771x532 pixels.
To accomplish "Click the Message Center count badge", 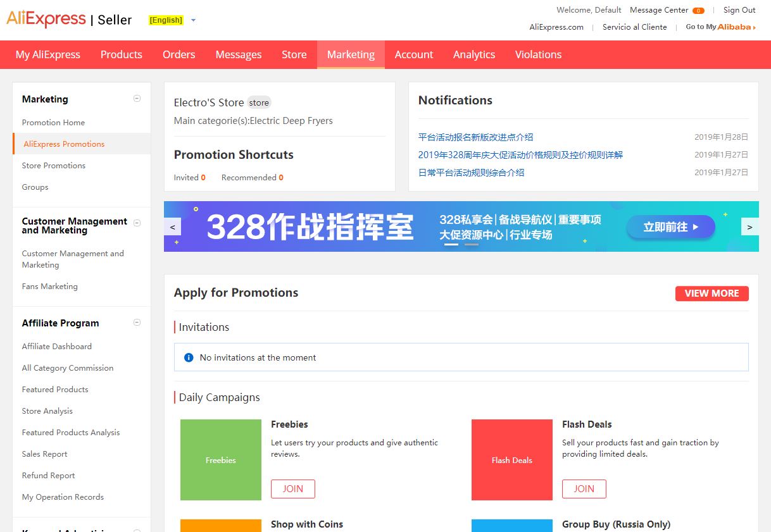I will click(x=698, y=11).
